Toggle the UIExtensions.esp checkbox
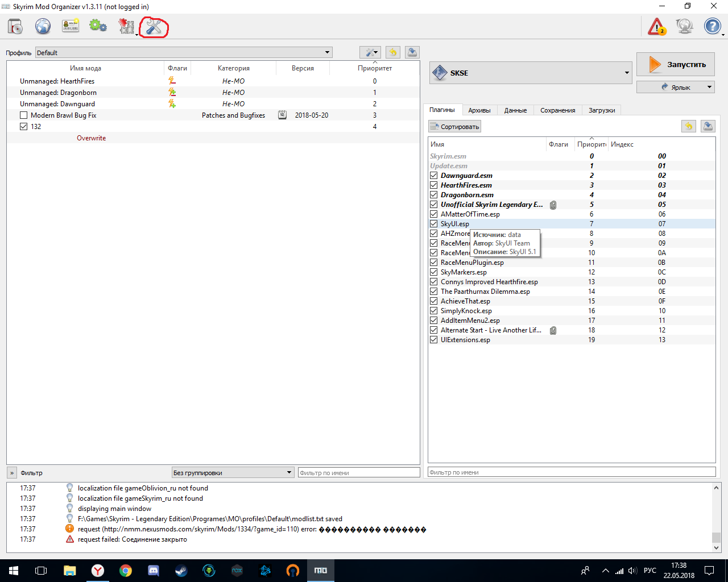Image resolution: width=728 pixels, height=582 pixels. [434, 340]
